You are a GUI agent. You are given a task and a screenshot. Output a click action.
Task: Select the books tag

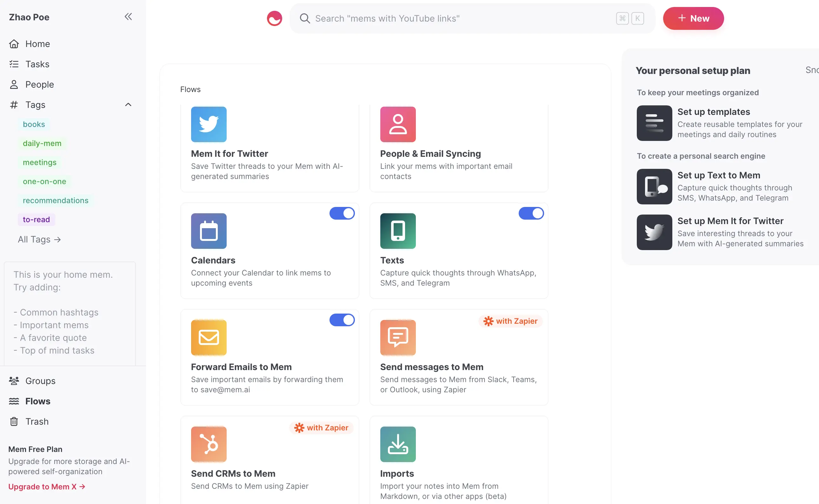pyautogui.click(x=34, y=124)
